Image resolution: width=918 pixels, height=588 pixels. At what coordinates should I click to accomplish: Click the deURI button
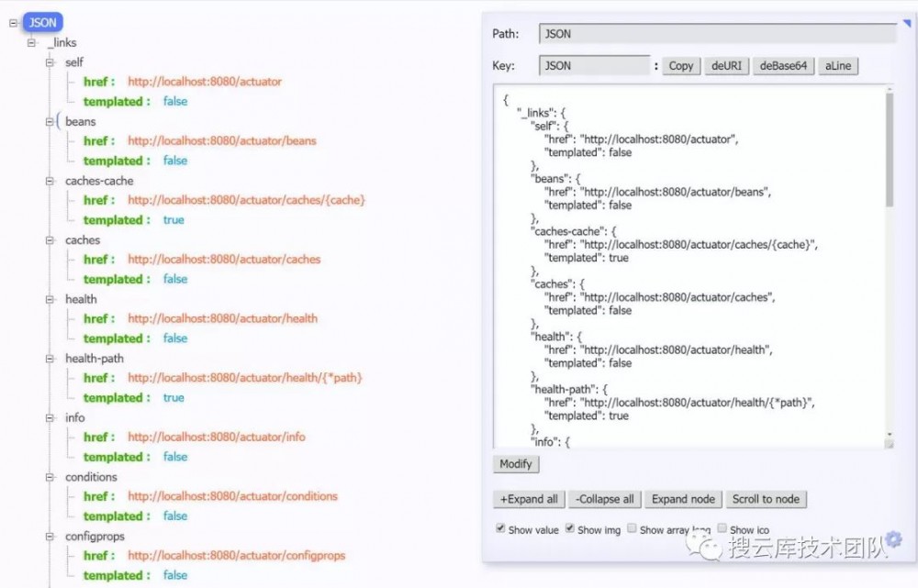point(726,65)
